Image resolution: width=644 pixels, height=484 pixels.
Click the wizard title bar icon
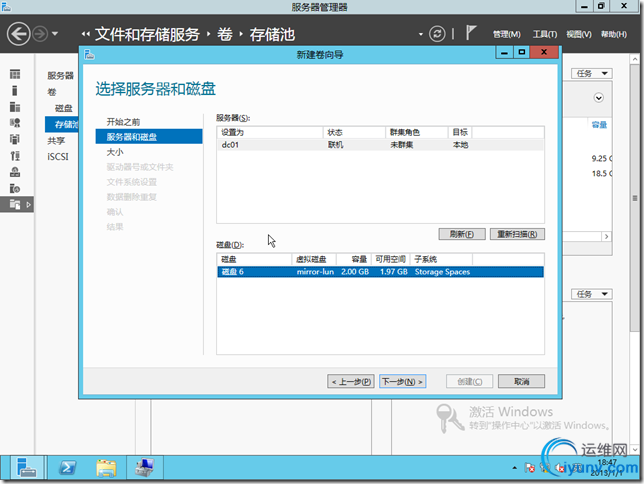tap(89, 54)
